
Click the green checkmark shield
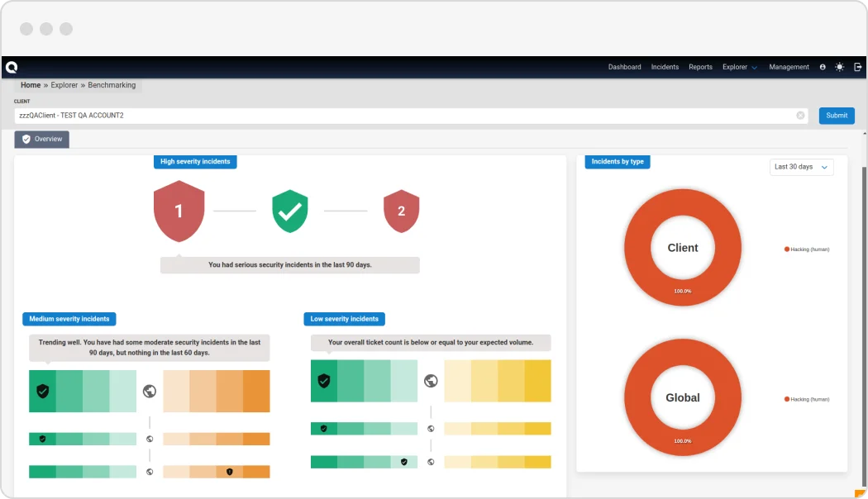click(x=290, y=211)
